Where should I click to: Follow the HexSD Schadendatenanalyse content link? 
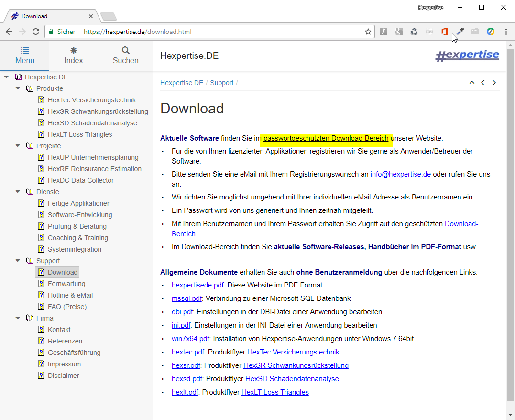click(x=292, y=379)
